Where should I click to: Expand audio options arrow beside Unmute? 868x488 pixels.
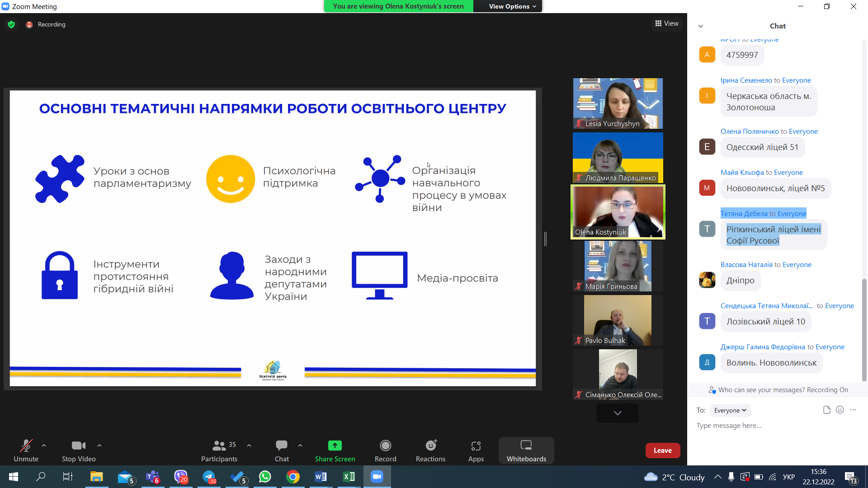click(44, 446)
